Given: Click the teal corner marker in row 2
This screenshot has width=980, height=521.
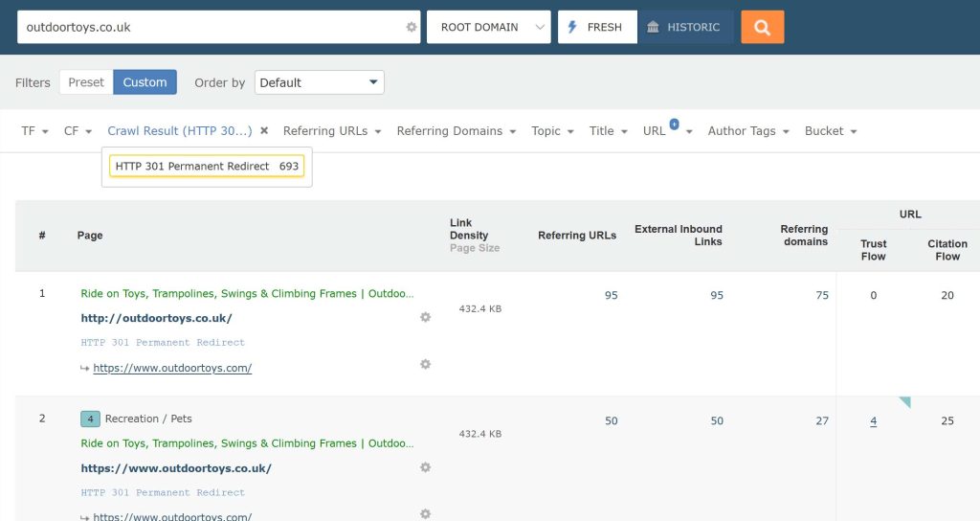Looking at the screenshot, I should pyautogui.click(x=905, y=401).
